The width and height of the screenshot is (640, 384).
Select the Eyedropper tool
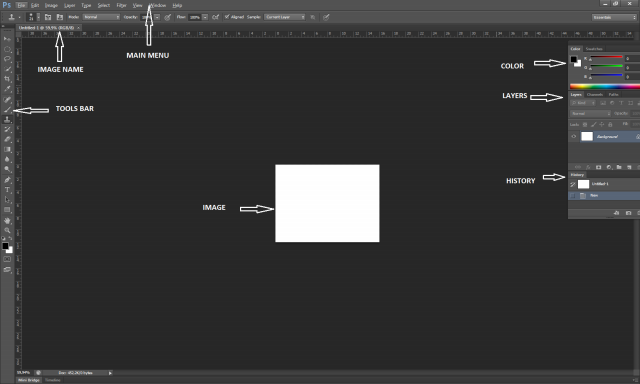7,89
